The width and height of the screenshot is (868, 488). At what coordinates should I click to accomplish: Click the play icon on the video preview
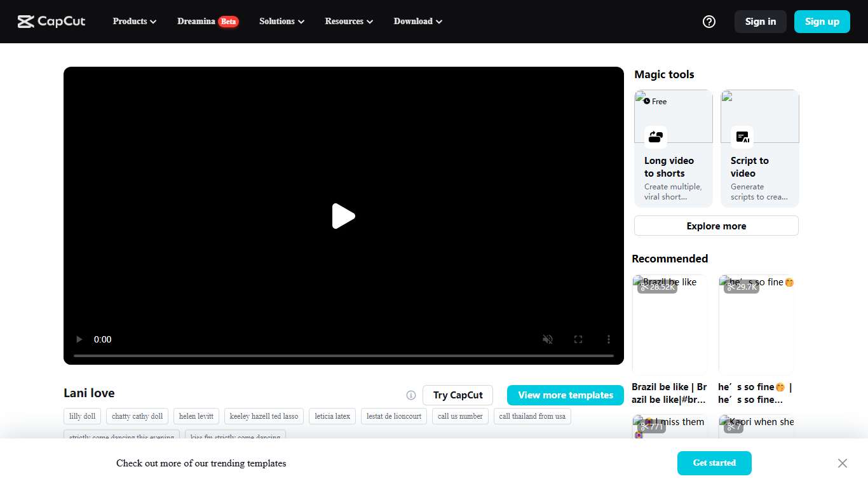pyautogui.click(x=344, y=216)
